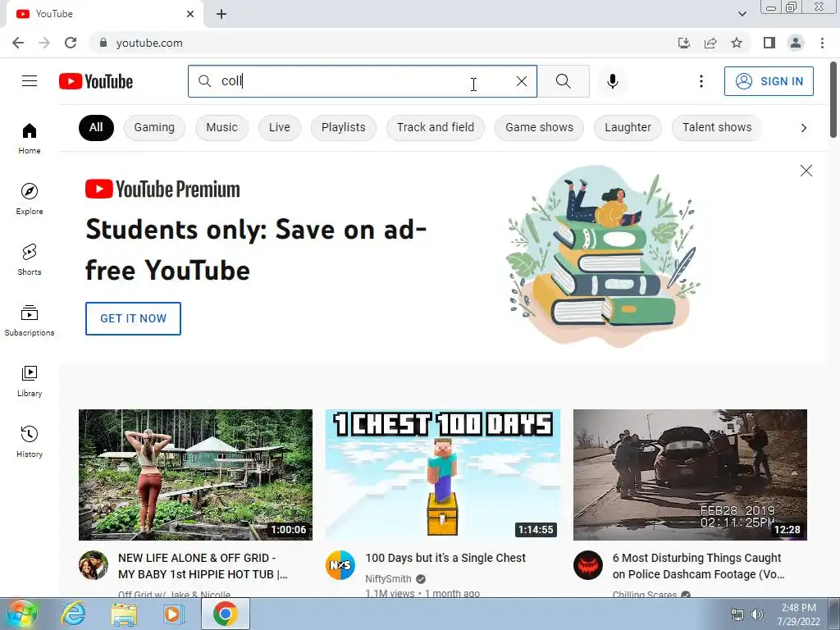Select the Laughter filter chip

coord(628,127)
